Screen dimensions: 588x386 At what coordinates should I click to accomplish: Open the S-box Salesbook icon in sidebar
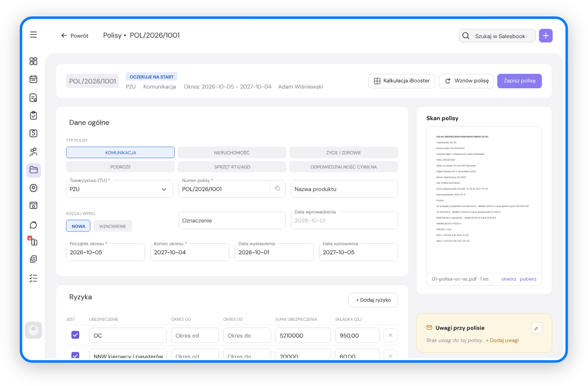pyautogui.click(x=33, y=134)
